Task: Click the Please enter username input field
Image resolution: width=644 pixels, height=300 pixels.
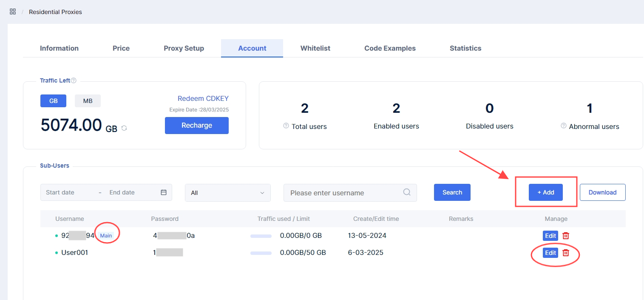Action: tap(342, 193)
